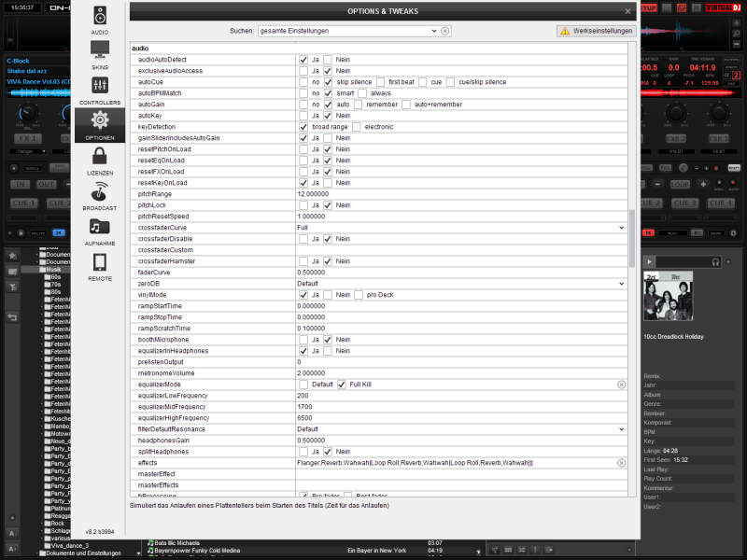Edit the headphonesGain value field
The height and width of the screenshot is (560, 747).
pos(461,441)
